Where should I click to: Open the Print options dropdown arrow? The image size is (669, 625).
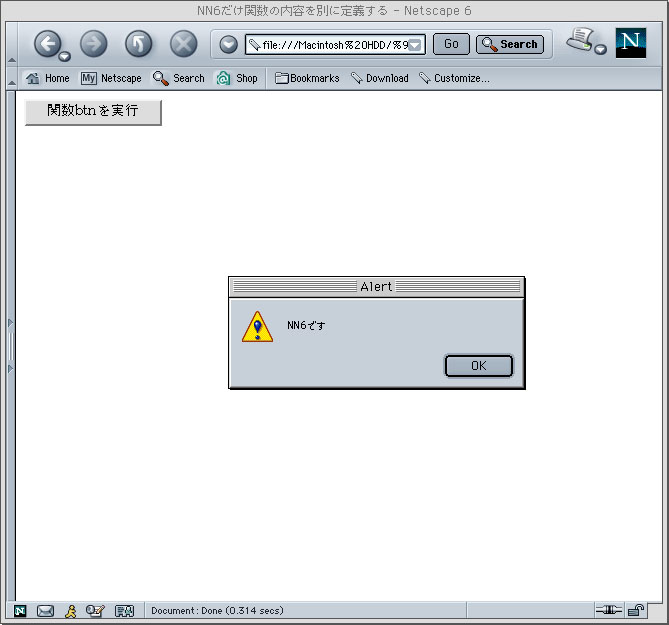coord(600,49)
